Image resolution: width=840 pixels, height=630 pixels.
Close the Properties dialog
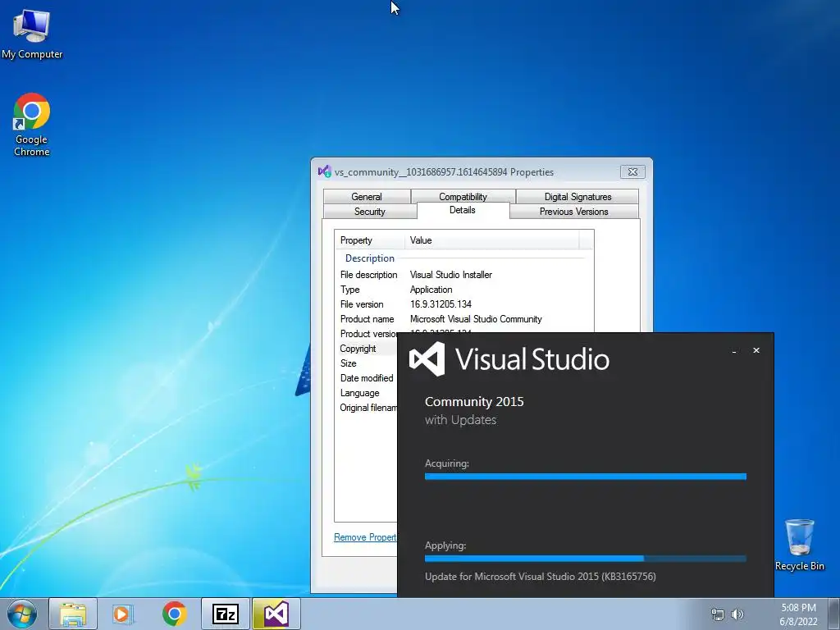point(632,172)
